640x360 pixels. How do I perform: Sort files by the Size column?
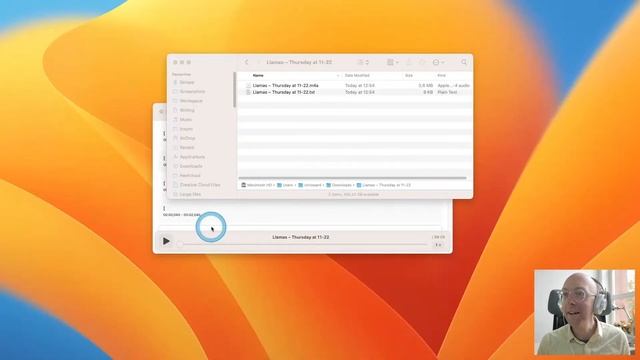coord(409,76)
